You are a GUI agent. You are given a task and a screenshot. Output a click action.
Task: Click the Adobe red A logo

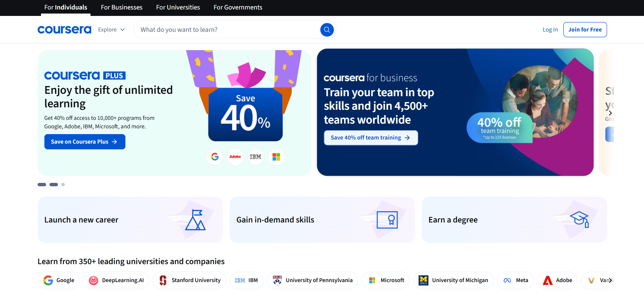click(x=548, y=280)
